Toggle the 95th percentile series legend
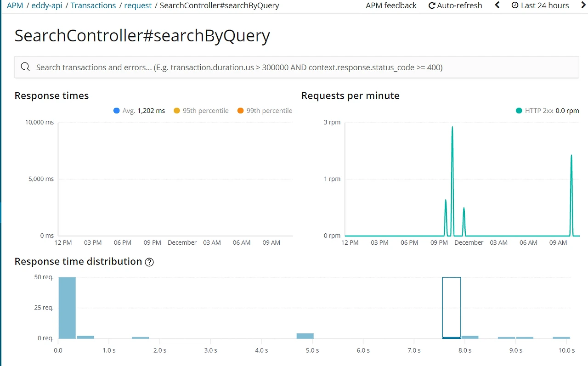Viewport: 588px width, 366px height. click(x=201, y=111)
